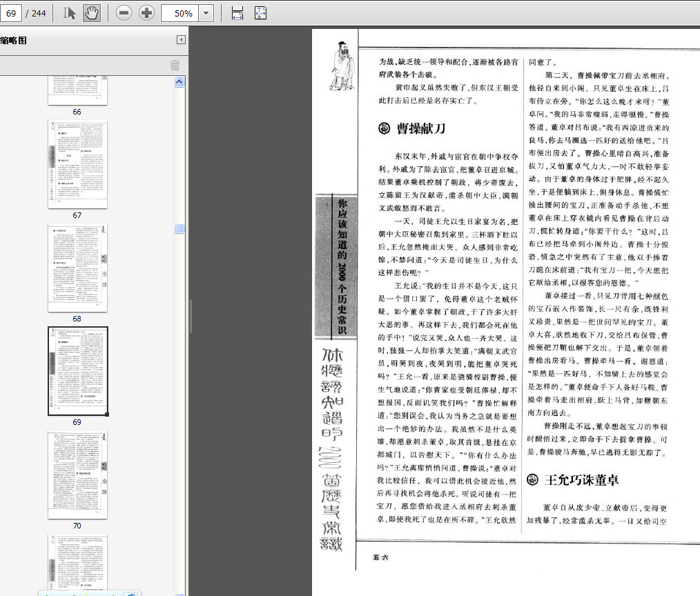The image size is (700, 596).
Task: Jump to page 70 thumbnail
Action: pyautogui.click(x=77, y=475)
